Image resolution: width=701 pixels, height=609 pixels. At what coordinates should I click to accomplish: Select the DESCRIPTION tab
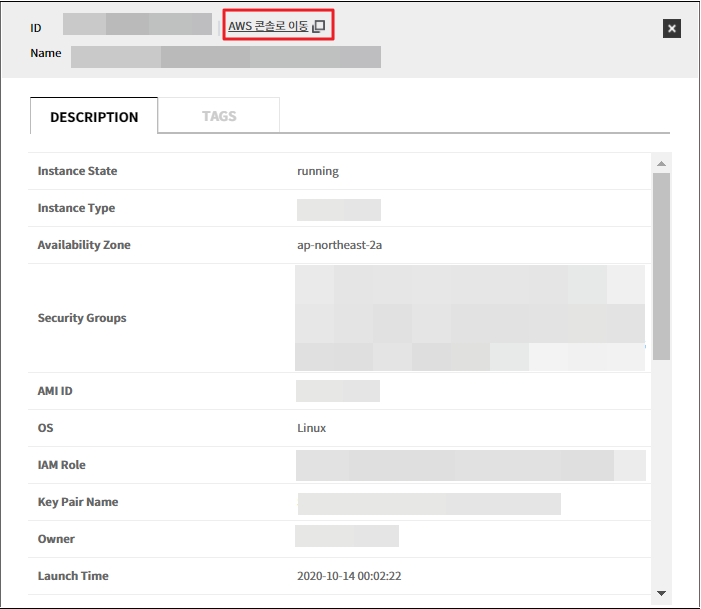click(94, 117)
